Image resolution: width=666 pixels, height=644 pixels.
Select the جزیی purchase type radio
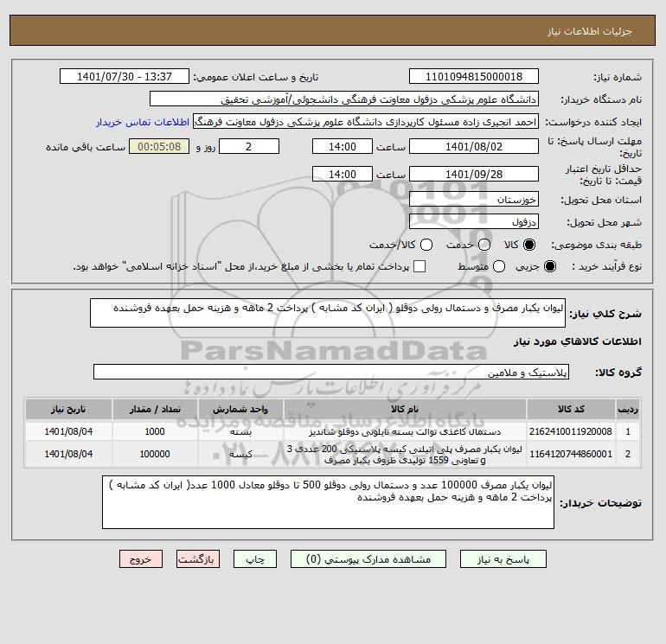click(x=549, y=266)
